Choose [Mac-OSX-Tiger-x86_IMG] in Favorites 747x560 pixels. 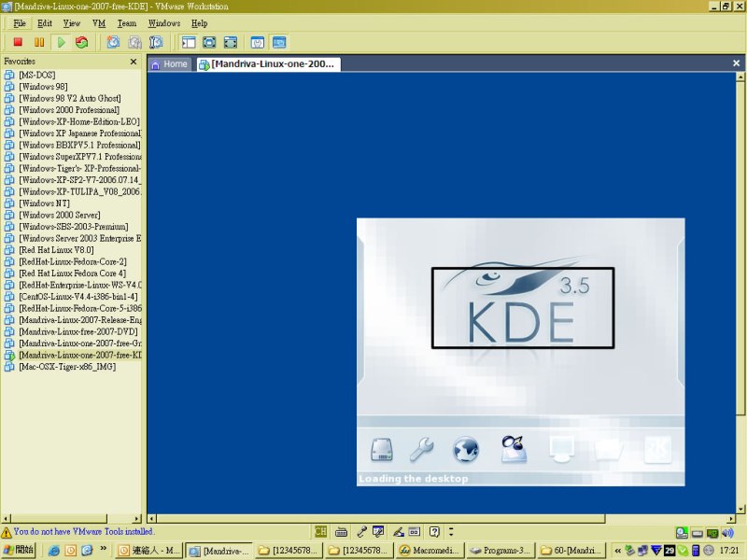tap(67, 367)
